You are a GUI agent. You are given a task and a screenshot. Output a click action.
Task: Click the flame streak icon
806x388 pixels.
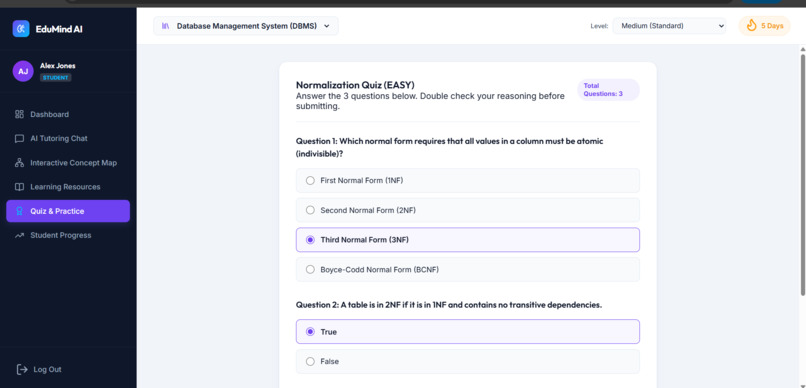click(x=752, y=26)
